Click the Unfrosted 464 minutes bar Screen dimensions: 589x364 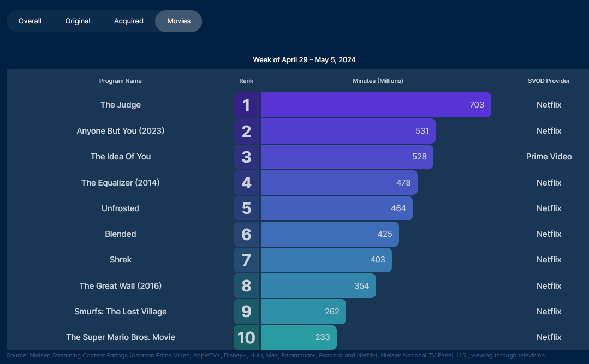point(336,208)
